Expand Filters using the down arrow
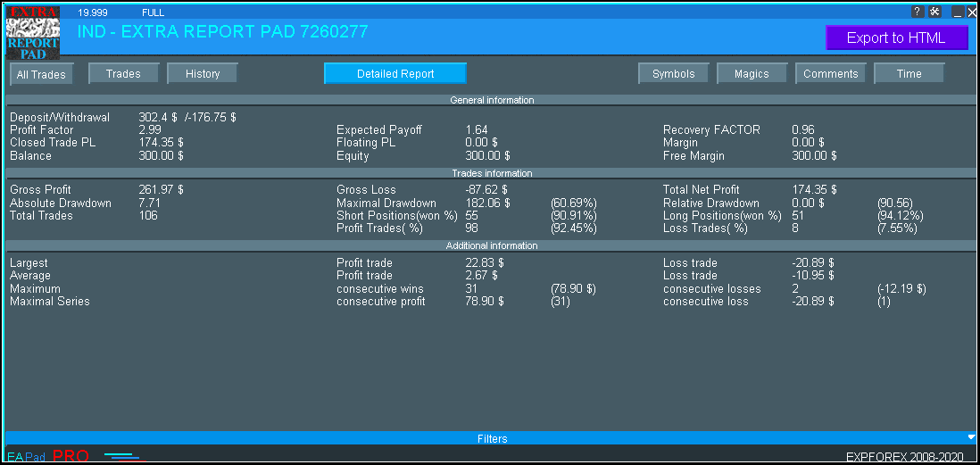Screen dimensions: 980x465 tap(971, 437)
